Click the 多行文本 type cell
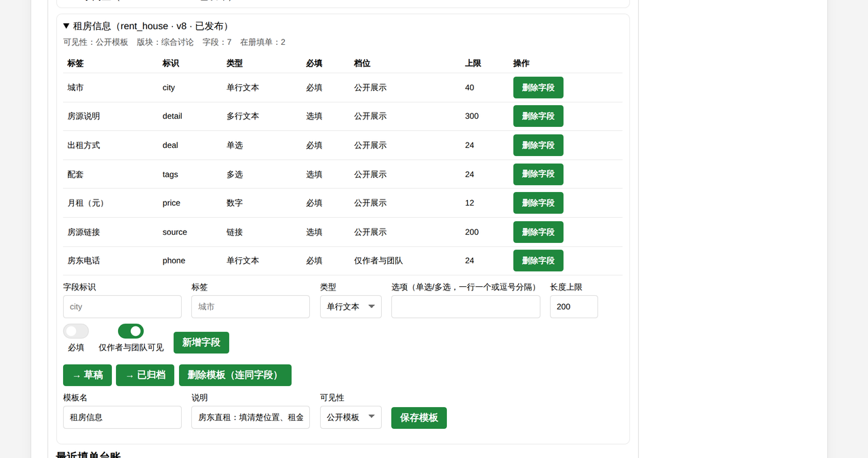Viewport: 868px width, 458px height. 243,116
